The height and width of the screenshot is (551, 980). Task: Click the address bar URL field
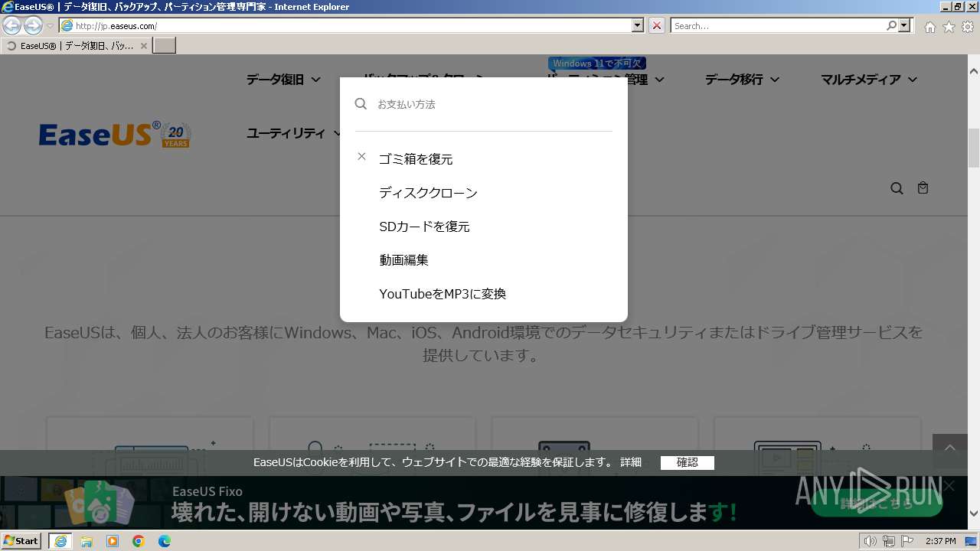click(345, 25)
